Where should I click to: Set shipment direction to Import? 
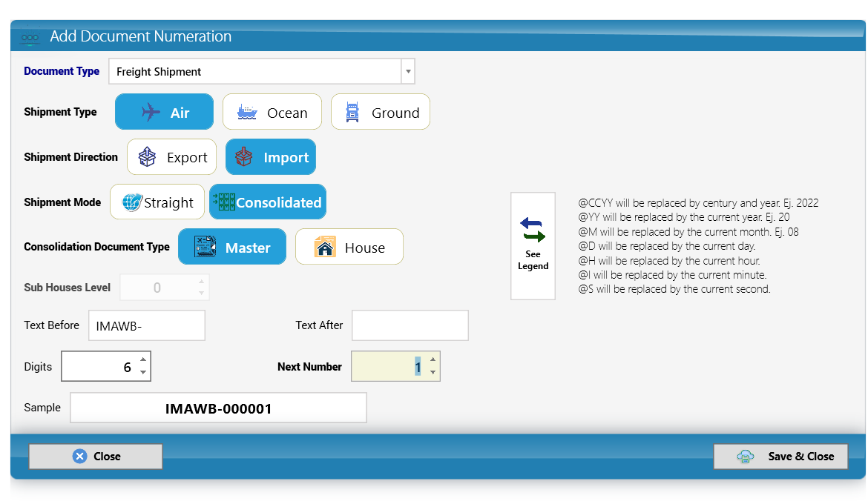click(271, 157)
